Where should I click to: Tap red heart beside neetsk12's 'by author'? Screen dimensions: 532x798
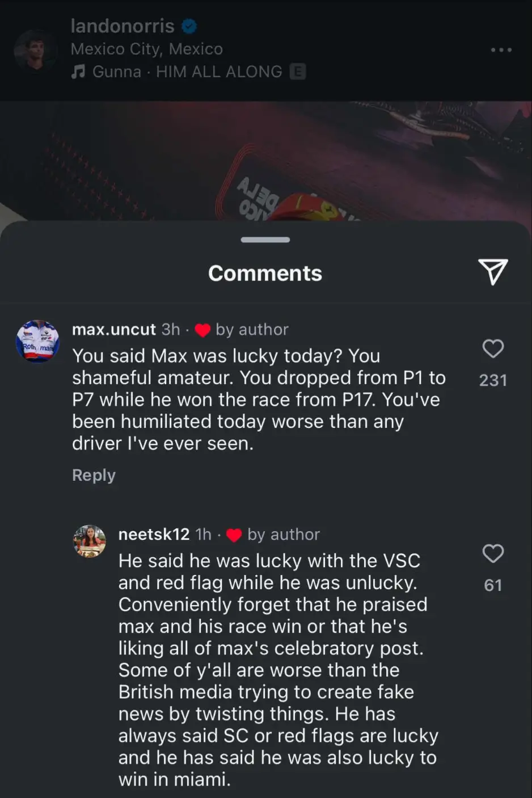pos(234,535)
